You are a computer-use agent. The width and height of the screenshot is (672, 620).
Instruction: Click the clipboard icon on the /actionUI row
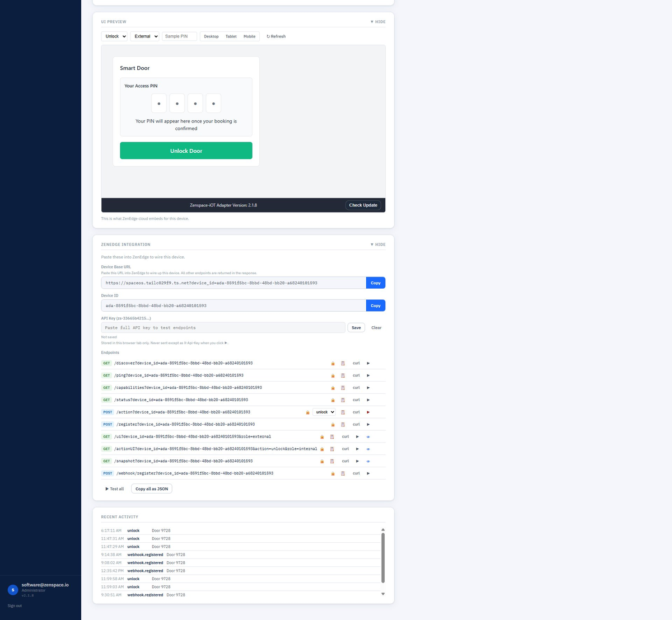tap(332, 449)
